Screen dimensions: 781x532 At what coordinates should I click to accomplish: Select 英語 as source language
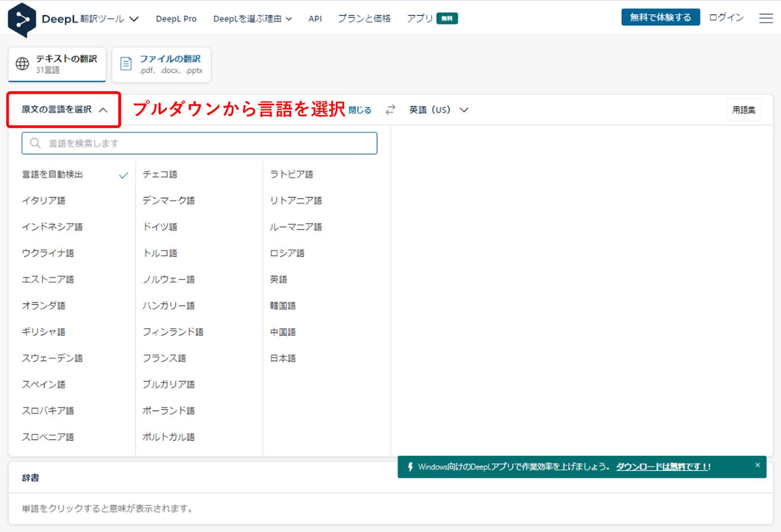pos(278,280)
